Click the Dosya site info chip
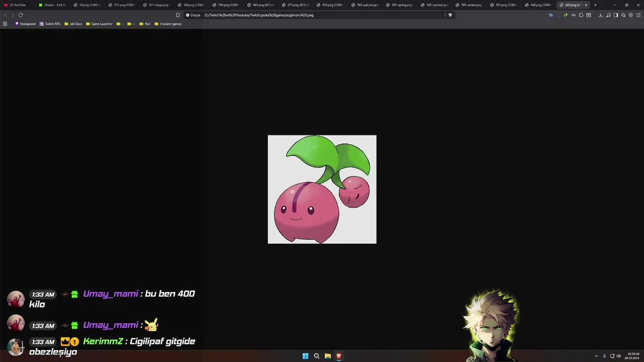This screenshot has height=362, width=644. click(193, 15)
